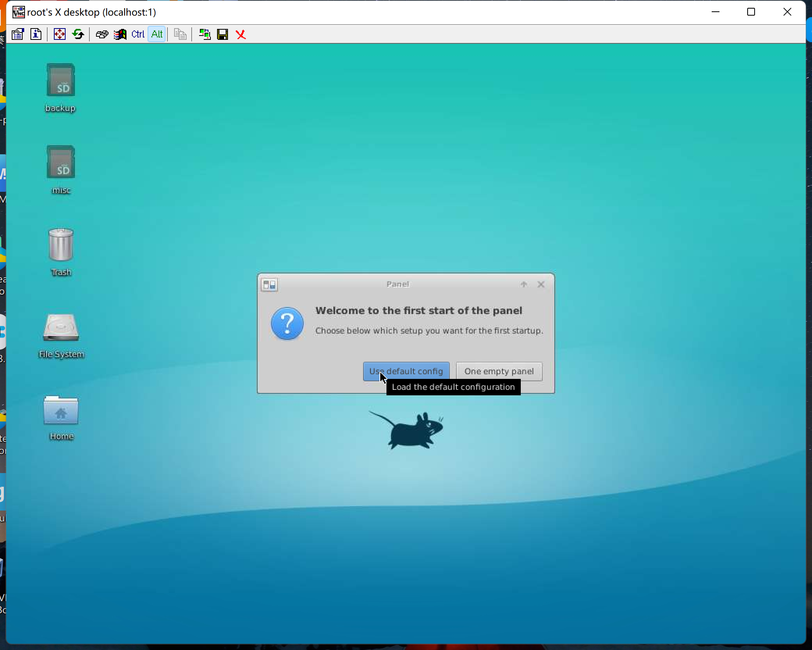Toggle the Alt key button
This screenshot has width=812, height=650.
click(157, 34)
